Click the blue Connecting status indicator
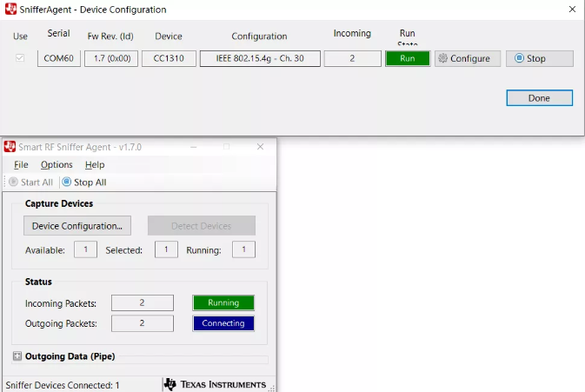This screenshot has width=585, height=392. click(x=223, y=323)
